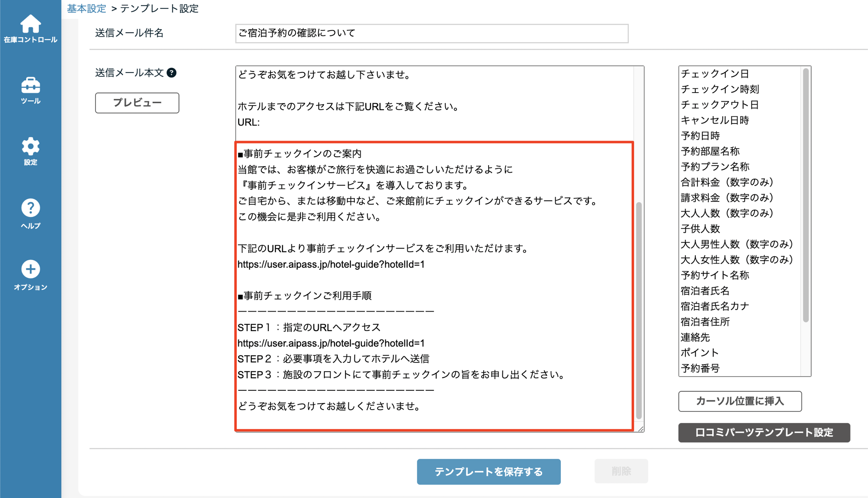Screen dimensions: 868x498
Task: Click the ■事前チェックインのご案内 heading line
Action: point(299,154)
